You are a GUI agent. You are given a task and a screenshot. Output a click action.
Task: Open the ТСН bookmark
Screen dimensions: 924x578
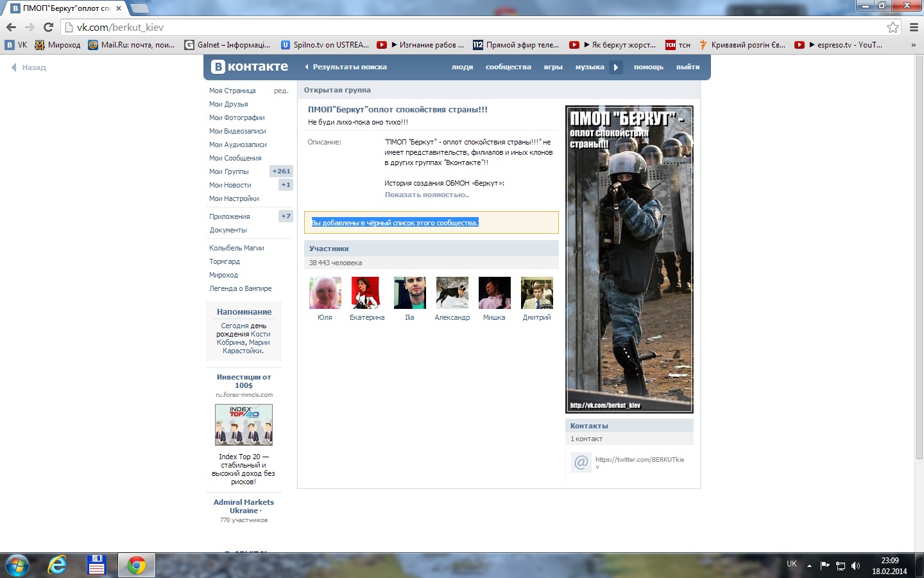678,45
